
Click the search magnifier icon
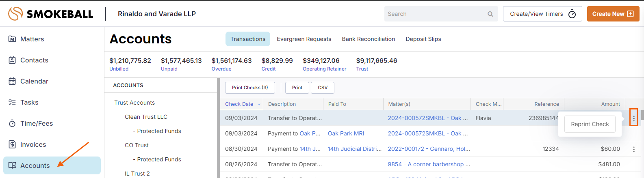point(490,14)
